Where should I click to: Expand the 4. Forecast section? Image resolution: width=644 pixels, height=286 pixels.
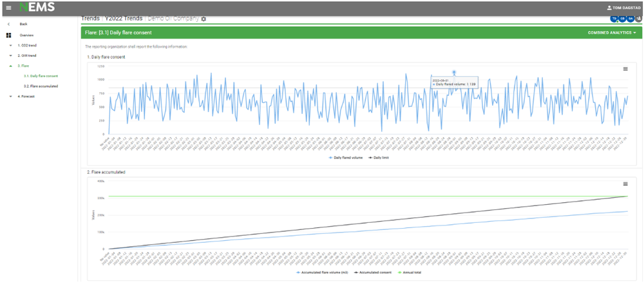[11, 97]
